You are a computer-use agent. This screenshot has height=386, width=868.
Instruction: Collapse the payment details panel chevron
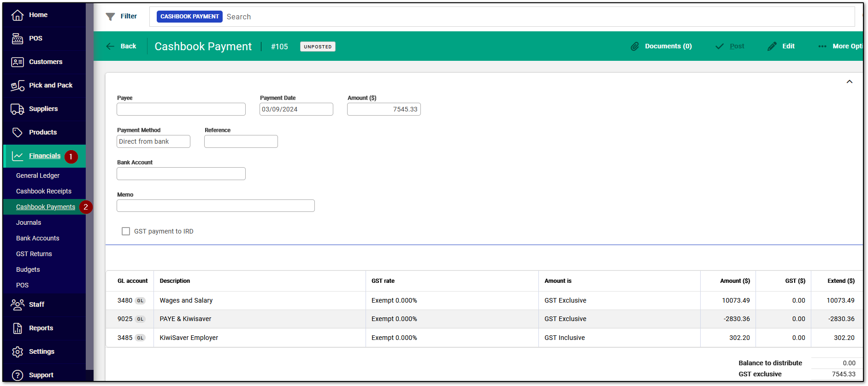pyautogui.click(x=850, y=82)
